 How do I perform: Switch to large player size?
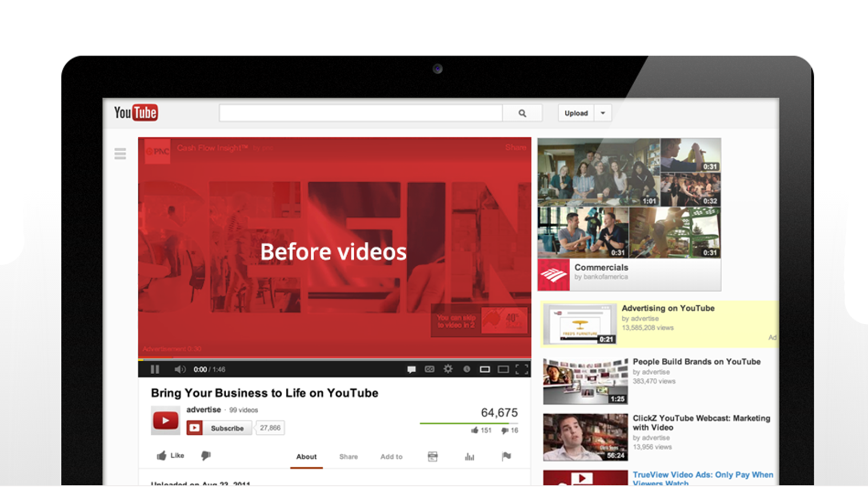[503, 369]
